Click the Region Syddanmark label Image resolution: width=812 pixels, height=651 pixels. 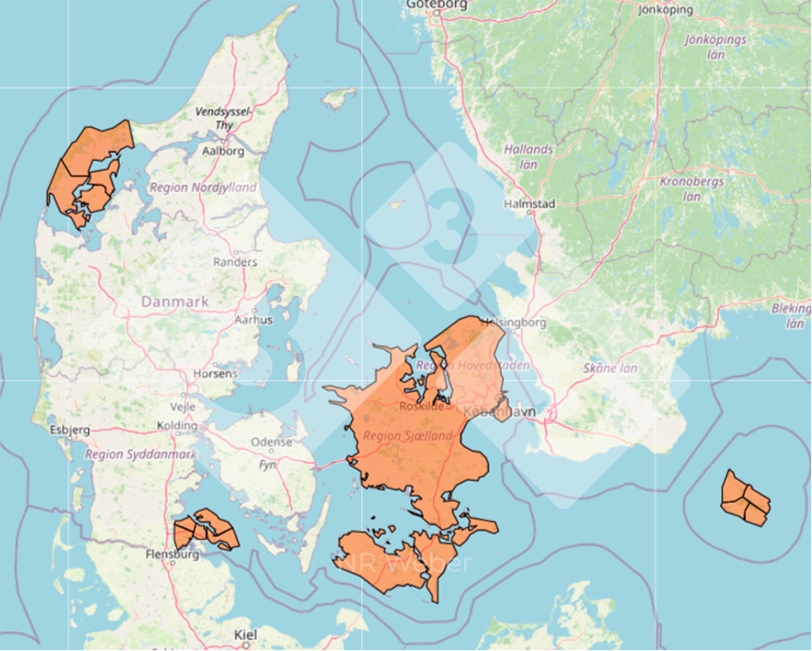coord(141,454)
